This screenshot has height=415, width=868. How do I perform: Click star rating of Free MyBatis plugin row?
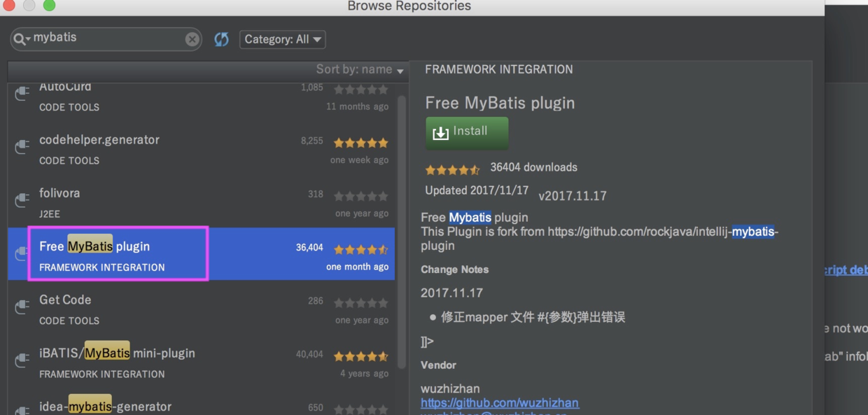tap(360, 248)
